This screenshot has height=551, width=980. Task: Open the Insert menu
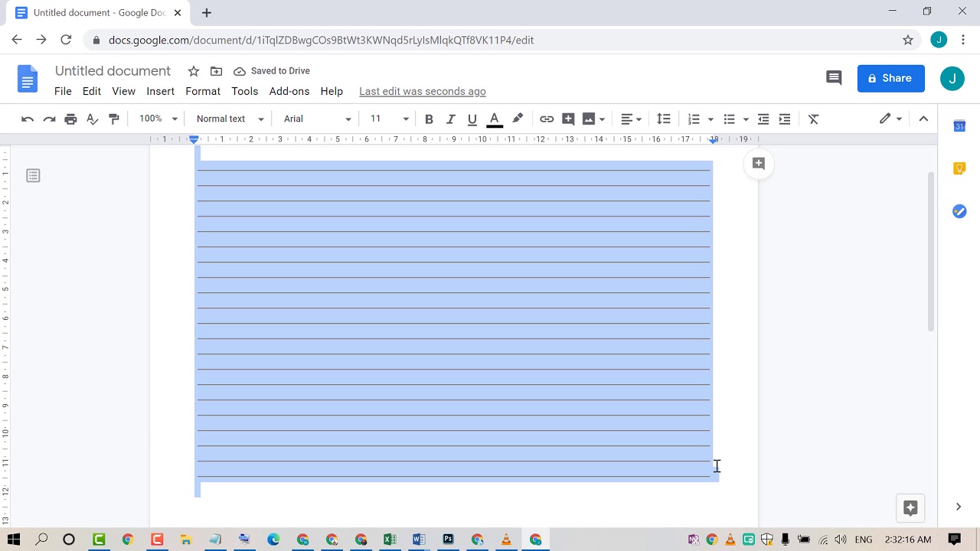tap(160, 91)
